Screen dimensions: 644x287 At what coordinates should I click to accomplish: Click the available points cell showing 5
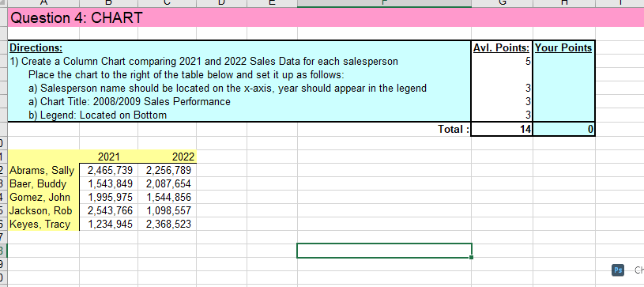point(502,62)
